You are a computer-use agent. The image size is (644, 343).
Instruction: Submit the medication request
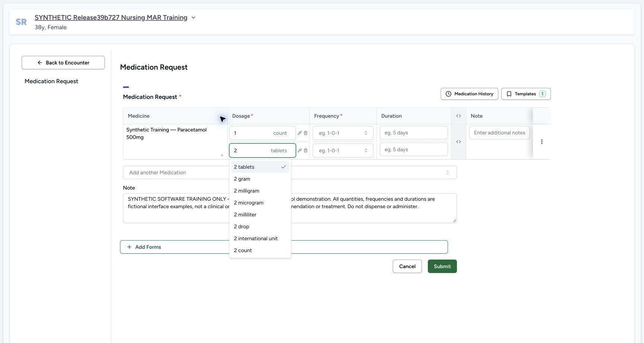[442, 266]
